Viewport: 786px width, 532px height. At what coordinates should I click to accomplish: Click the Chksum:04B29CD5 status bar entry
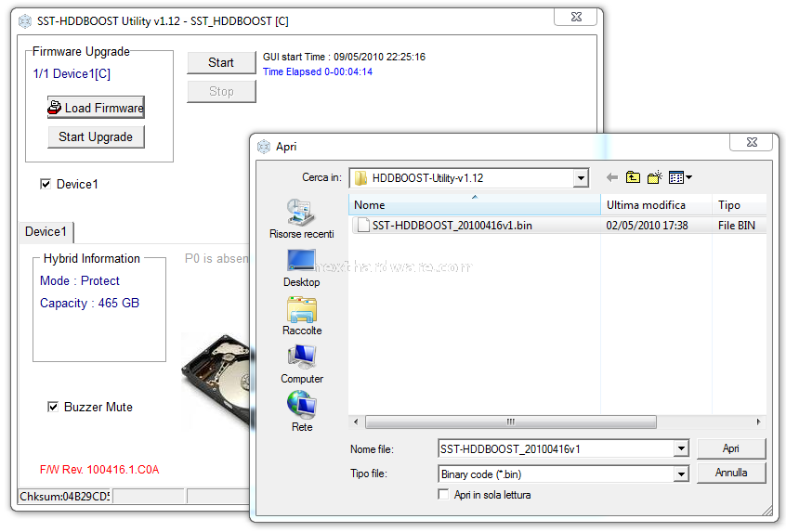point(65,497)
